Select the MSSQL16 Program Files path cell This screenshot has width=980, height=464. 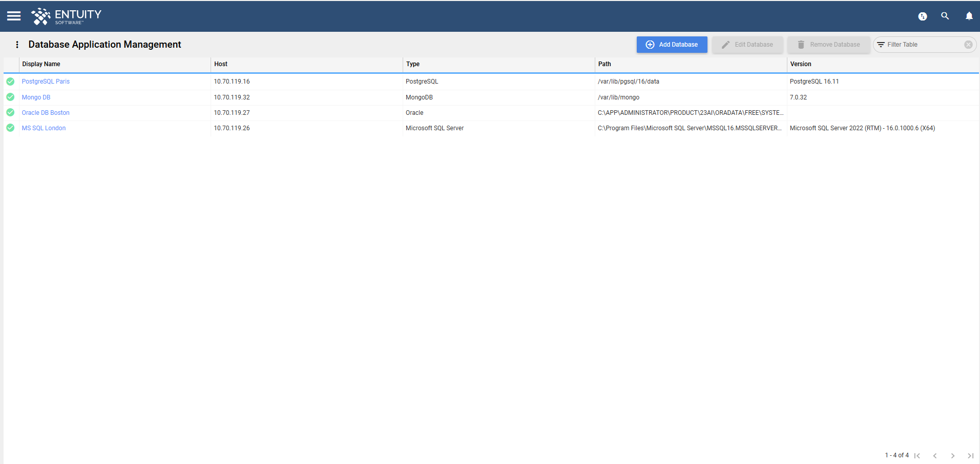(x=691, y=128)
